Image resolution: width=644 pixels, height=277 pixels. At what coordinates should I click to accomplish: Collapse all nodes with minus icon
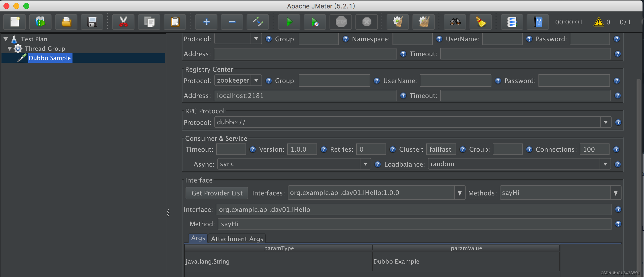pyautogui.click(x=232, y=22)
